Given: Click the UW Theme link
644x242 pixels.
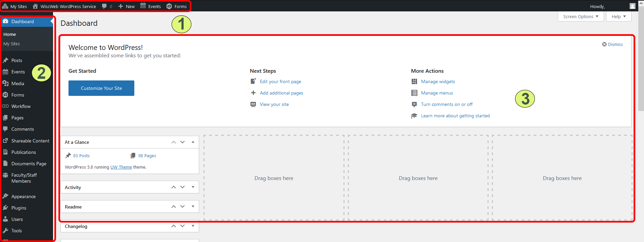Looking at the screenshot, I should [121, 167].
